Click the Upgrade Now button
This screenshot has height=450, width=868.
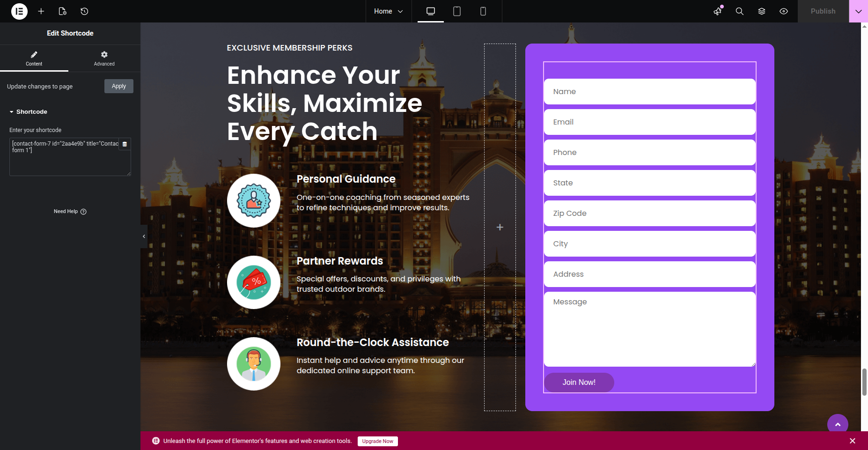(377, 441)
